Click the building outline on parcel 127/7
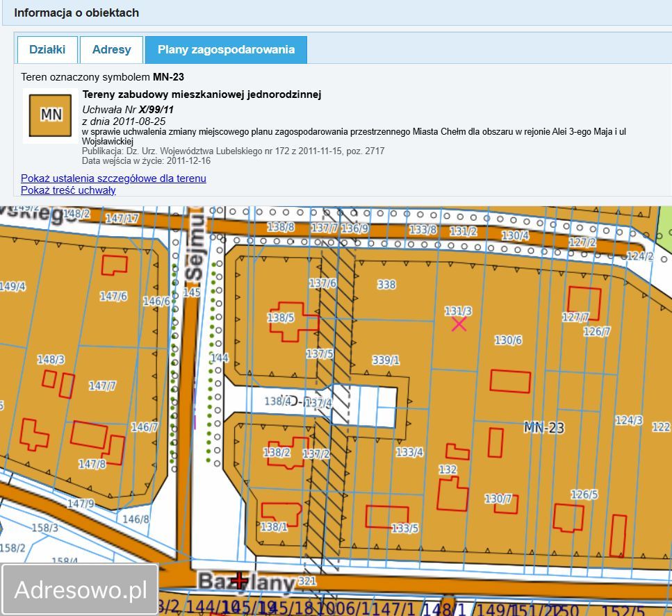672x616 pixels. [584, 303]
